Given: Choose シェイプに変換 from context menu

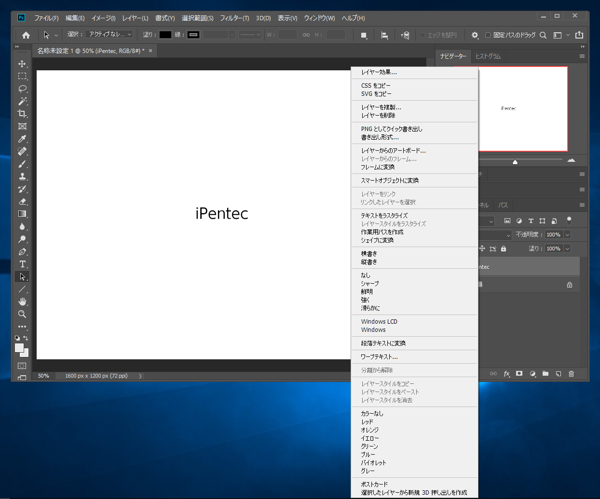Looking at the screenshot, I should pos(414,240).
